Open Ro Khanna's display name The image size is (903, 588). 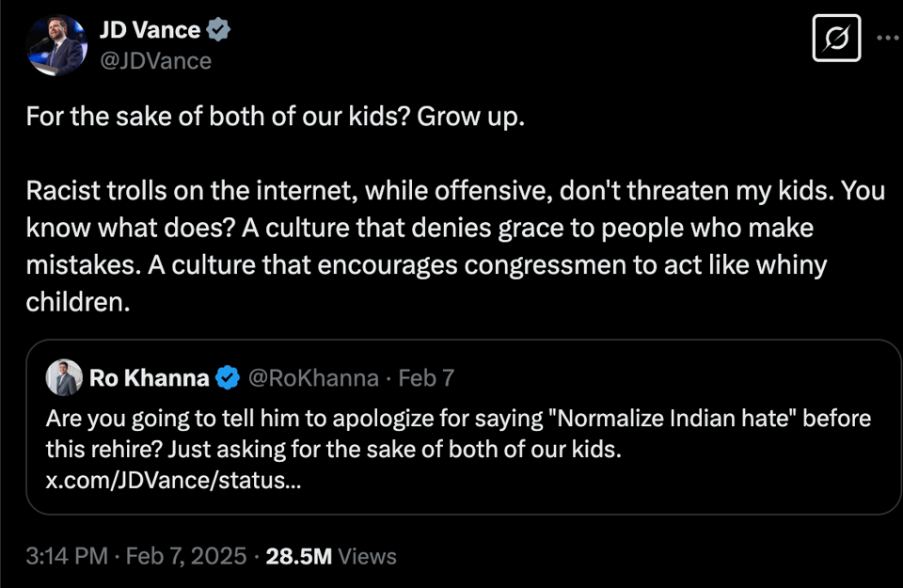(149, 378)
